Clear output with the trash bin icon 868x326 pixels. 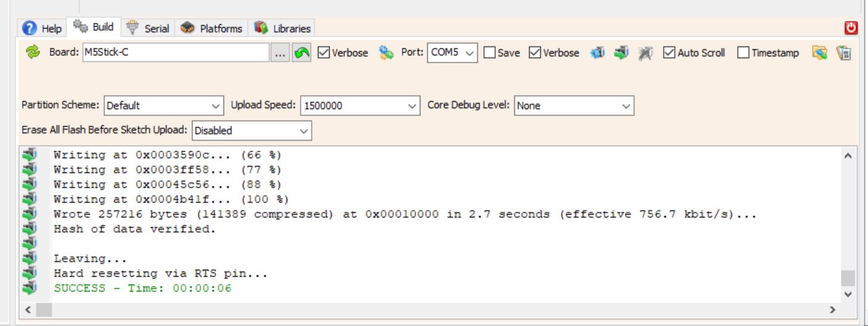pyautogui.click(x=844, y=52)
